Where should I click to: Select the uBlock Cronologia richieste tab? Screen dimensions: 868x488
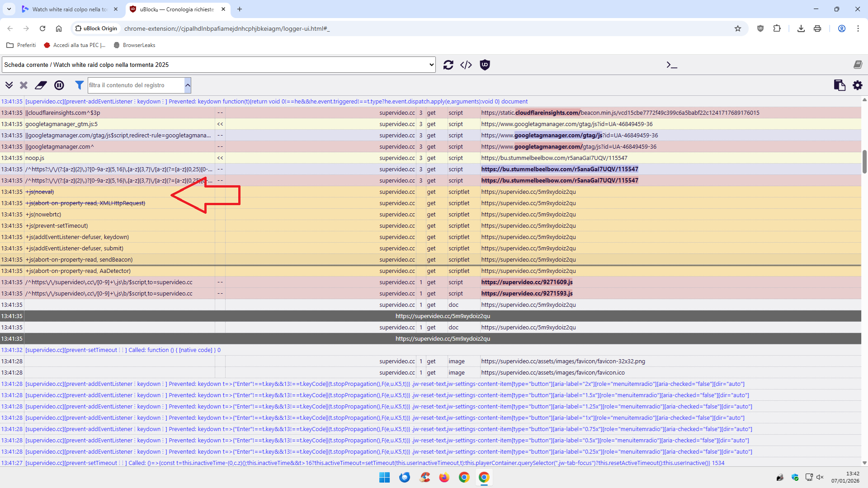pos(177,9)
